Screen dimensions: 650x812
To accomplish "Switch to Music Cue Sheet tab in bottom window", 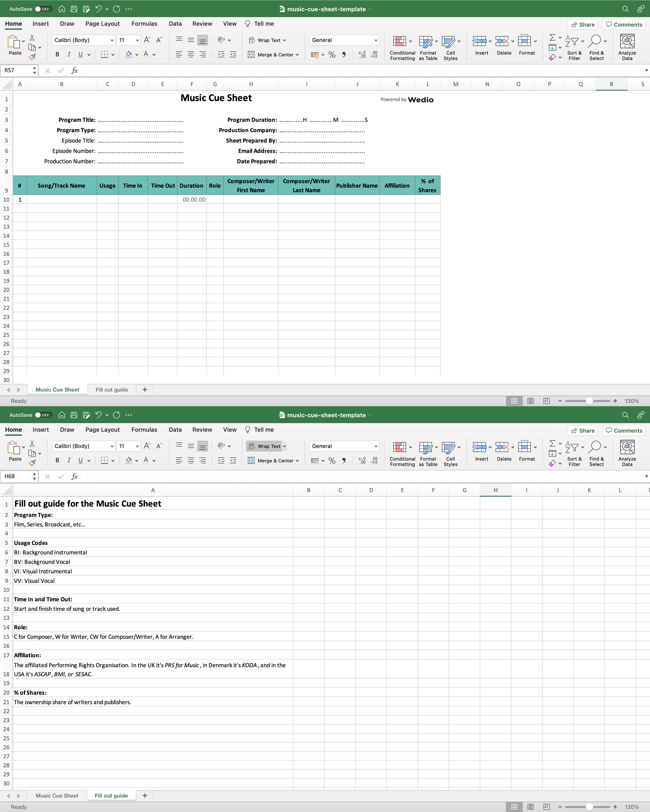I will [57, 796].
